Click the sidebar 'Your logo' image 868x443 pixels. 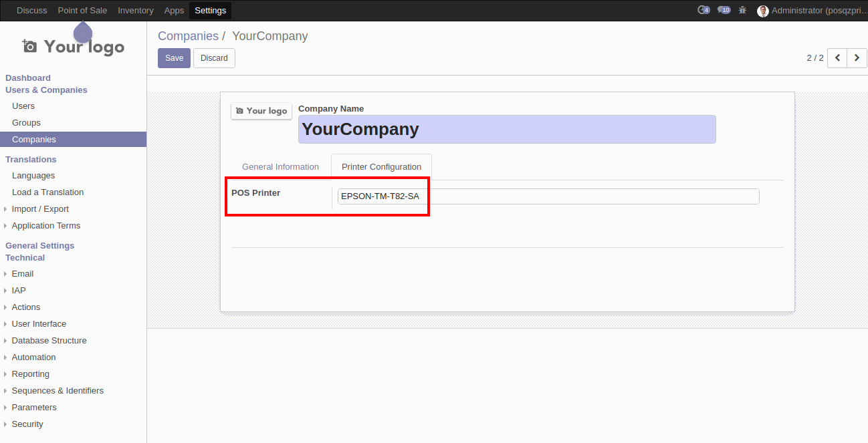[74, 46]
